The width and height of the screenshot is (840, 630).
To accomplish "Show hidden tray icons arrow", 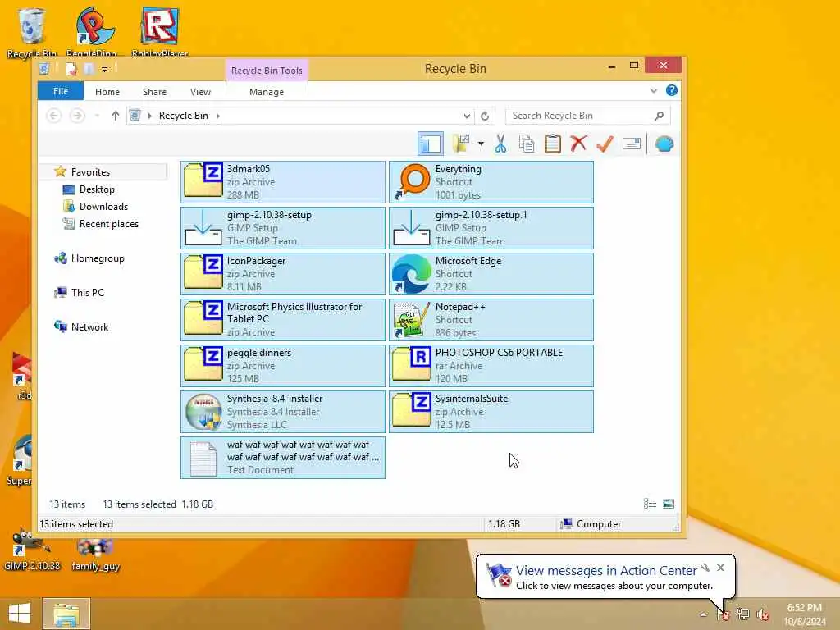I will pyautogui.click(x=703, y=614).
